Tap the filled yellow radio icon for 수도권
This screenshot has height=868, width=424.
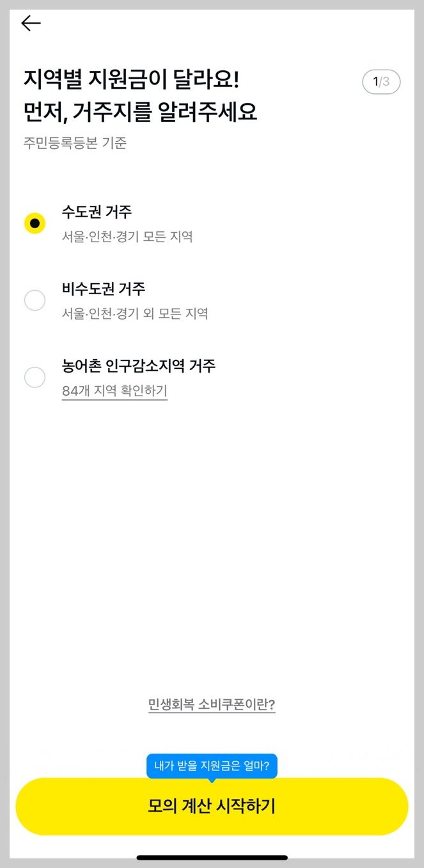pyautogui.click(x=35, y=223)
